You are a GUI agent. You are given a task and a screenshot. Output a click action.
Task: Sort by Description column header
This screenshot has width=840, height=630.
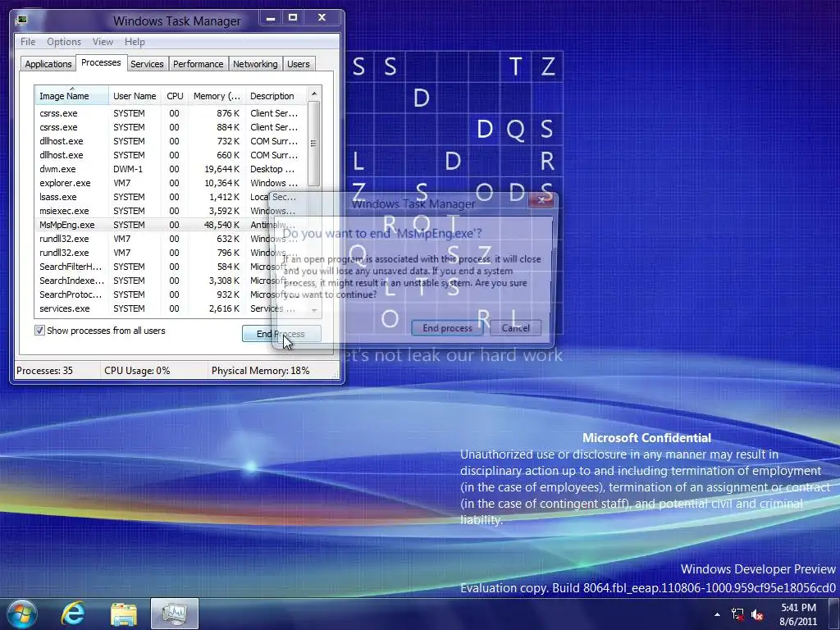coord(276,96)
